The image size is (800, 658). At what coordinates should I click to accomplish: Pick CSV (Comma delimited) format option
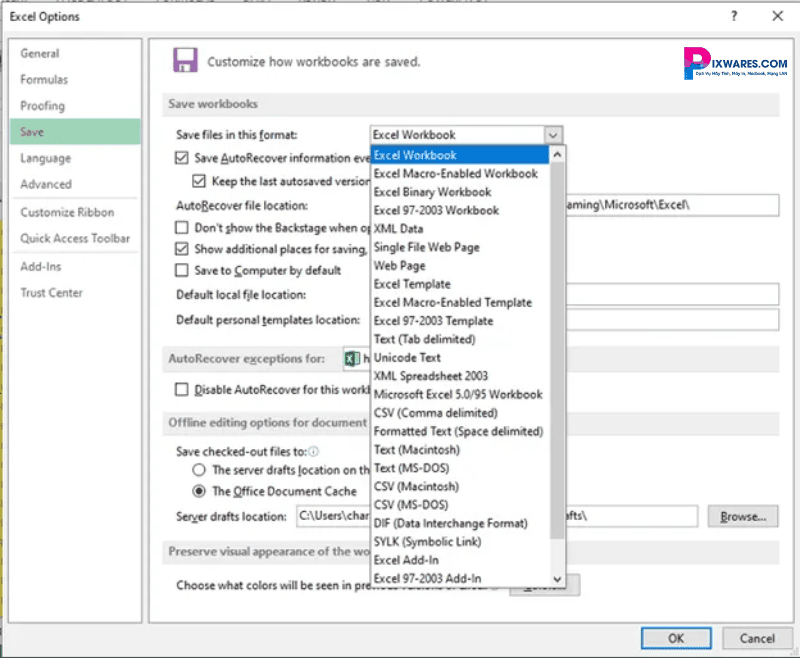(435, 413)
